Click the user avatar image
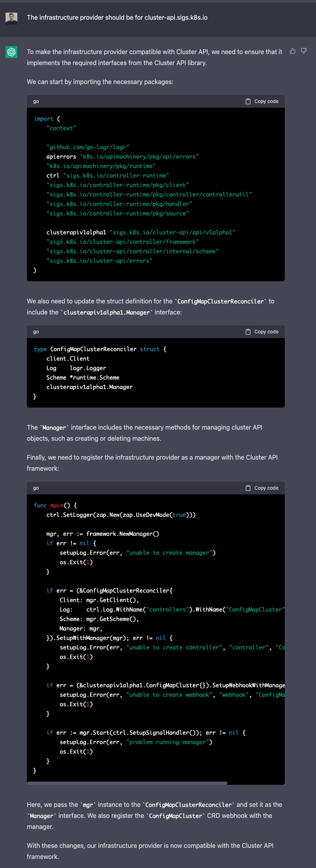The height and width of the screenshot is (868, 316). pyautogui.click(x=11, y=18)
